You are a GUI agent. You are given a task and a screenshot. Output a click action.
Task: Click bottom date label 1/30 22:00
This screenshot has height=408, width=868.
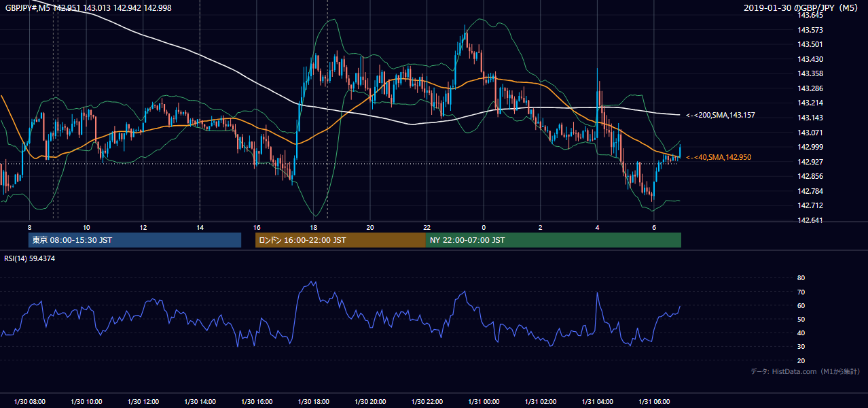tap(427, 402)
